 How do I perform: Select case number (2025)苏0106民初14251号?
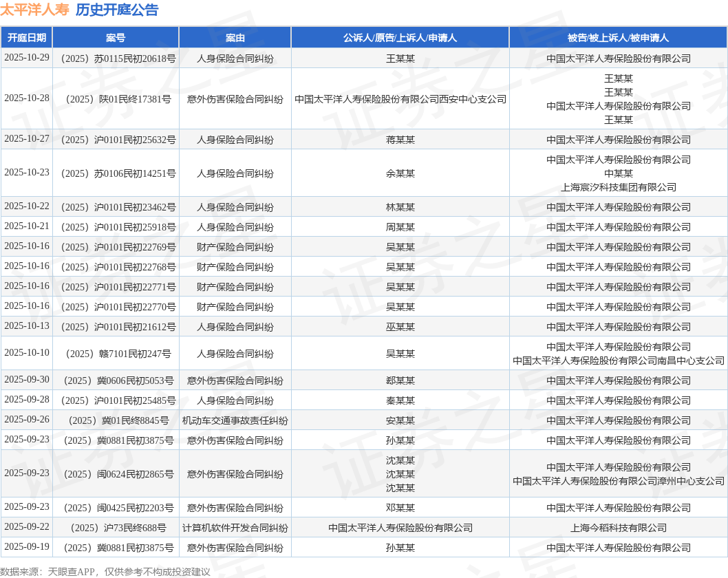tap(118, 173)
